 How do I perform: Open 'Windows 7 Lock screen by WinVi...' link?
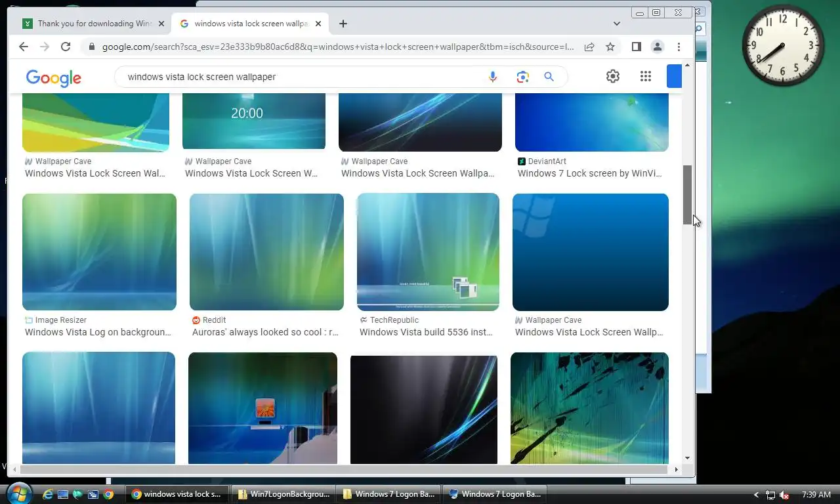pos(589,173)
